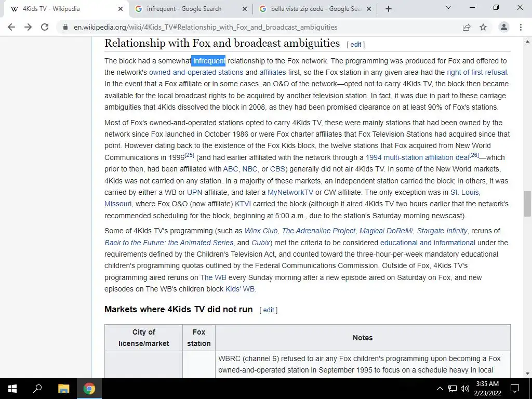Image resolution: width=532 pixels, height=399 pixels.
Task: Follow the affiliates link
Action: pyautogui.click(x=272, y=72)
